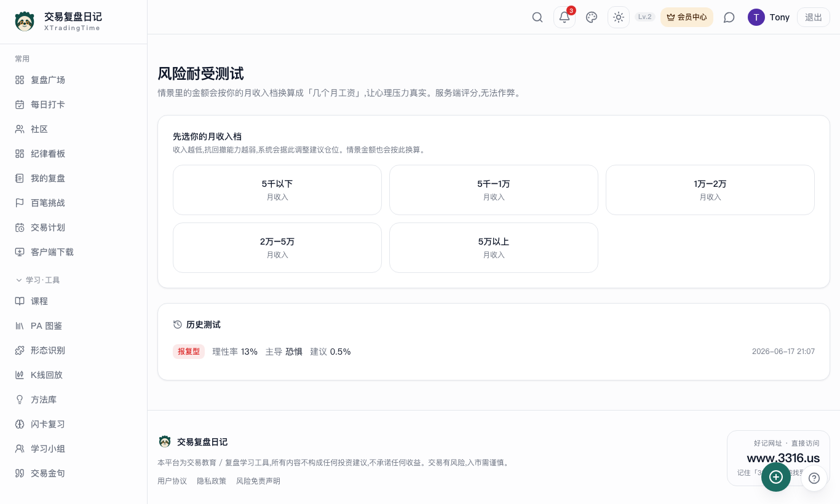Open 百笔挑战 in the sidebar
Screen dimensions: 840x504
pos(73,203)
